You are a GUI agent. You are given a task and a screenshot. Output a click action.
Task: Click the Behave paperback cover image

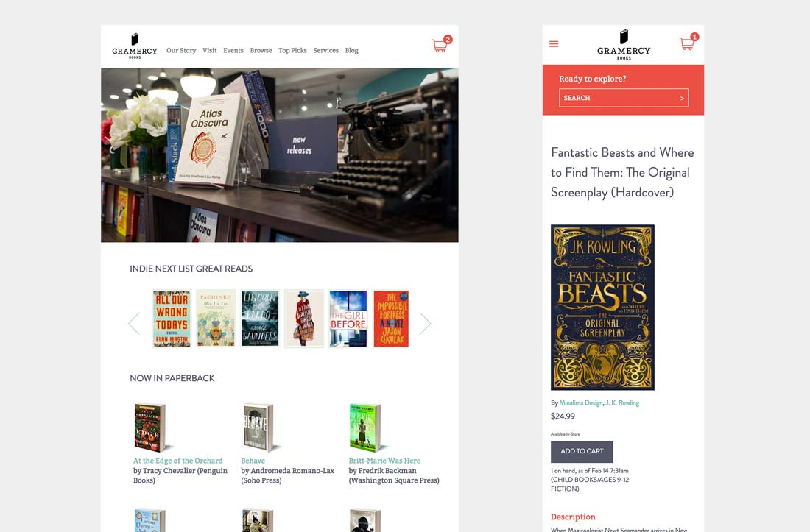point(258,428)
